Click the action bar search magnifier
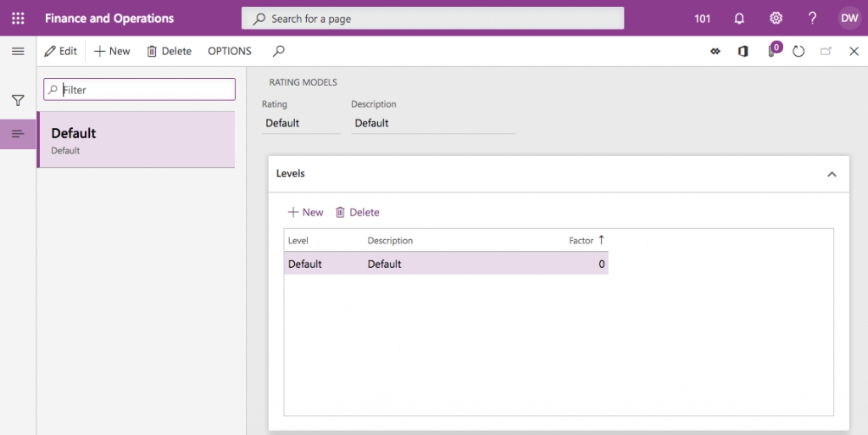Screen dimensions: 868x435 [x=278, y=51]
